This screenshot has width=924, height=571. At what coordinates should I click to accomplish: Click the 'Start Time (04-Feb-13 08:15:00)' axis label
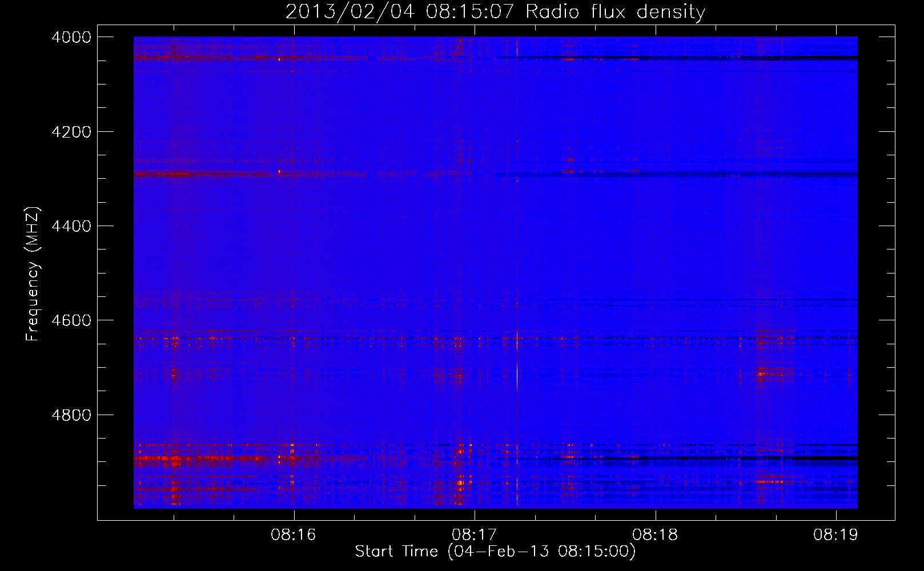[x=495, y=552]
